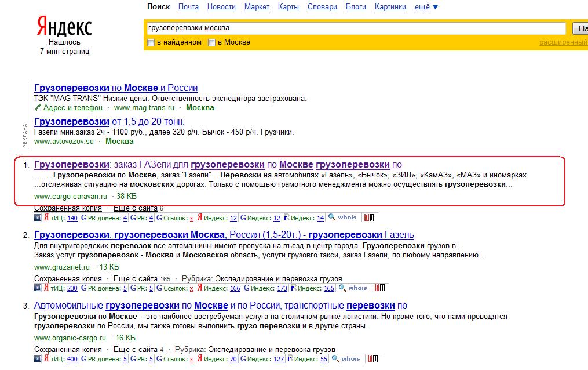Click the search submit button beside the query
This screenshot has width=588, height=370.
pos(580,28)
